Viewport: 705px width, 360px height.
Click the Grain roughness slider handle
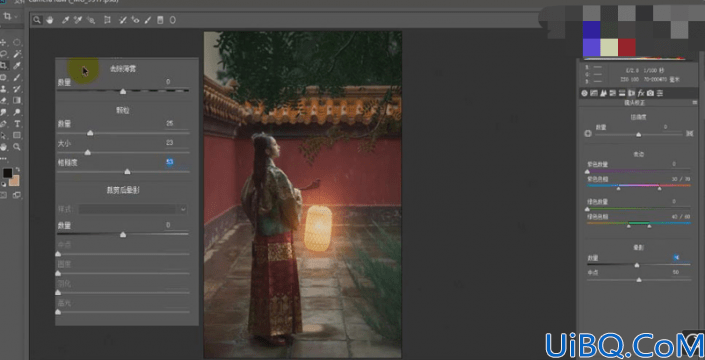127,172
